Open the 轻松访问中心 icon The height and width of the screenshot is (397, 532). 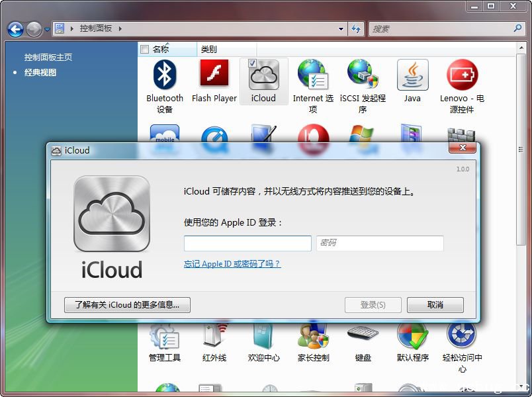click(x=462, y=348)
